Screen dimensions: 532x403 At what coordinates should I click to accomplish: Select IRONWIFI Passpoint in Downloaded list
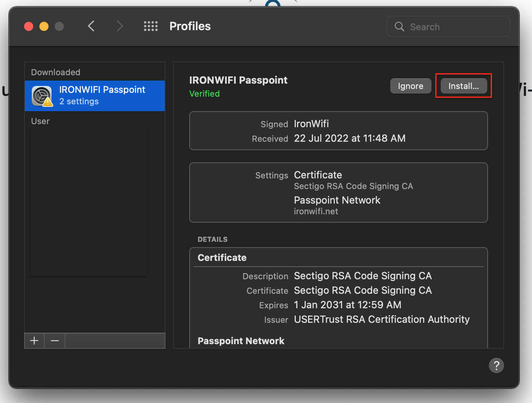tap(95, 96)
